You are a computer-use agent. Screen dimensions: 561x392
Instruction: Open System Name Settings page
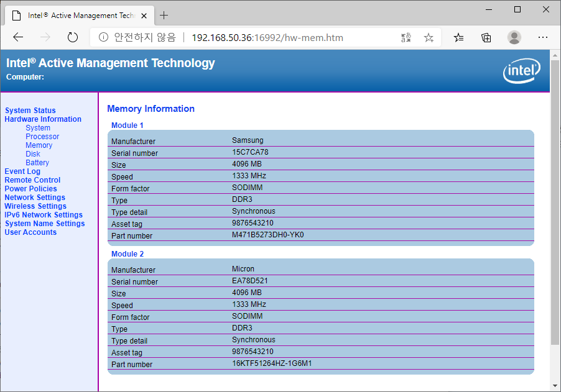click(45, 224)
